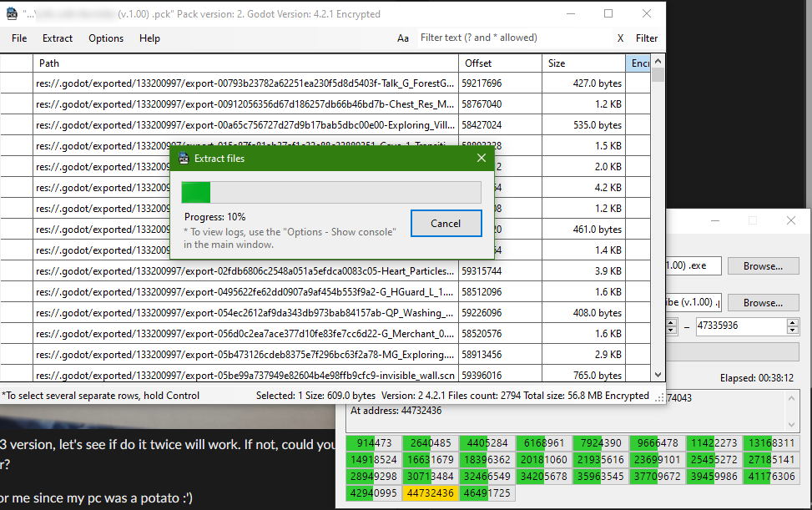The height and width of the screenshot is (510, 812).
Task: Sort by the Offset column header
Action: tap(500, 63)
